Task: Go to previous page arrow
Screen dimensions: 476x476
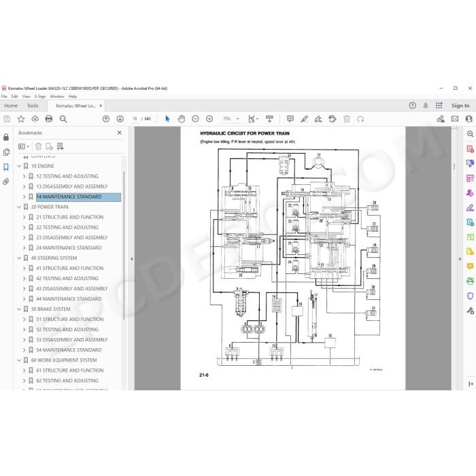Action: [106, 119]
